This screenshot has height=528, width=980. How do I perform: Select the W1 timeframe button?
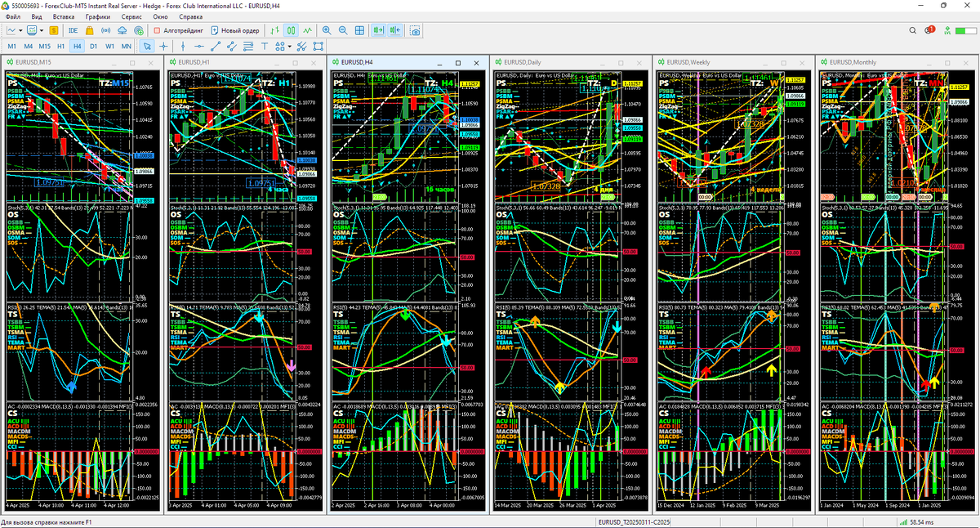coord(109,47)
